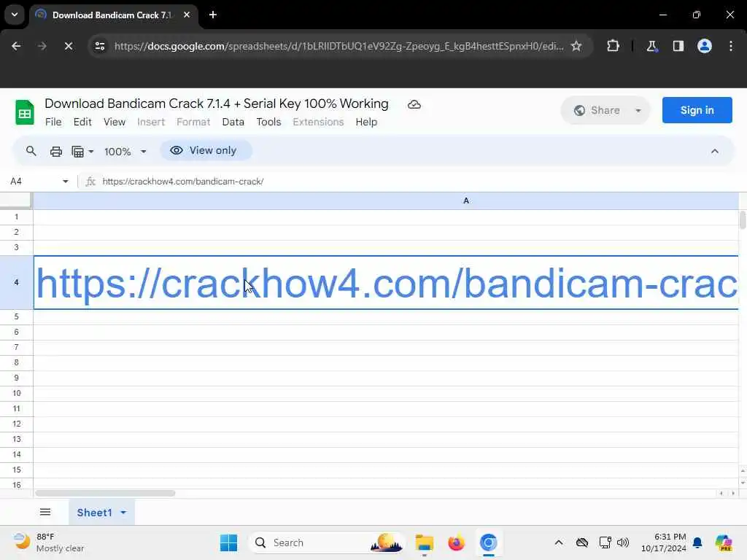Image resolution: width=747 pixels, height=560 pixels.
Task: Open the tab search dropdown arrow
Action: pos(15,15)
